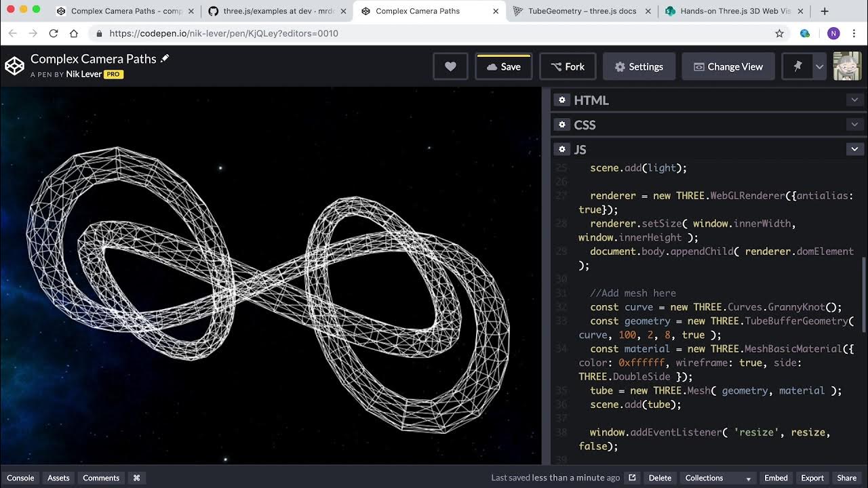The height and width of the screenshot is (488, 868).
Task: Click the Complex Camera Paths pen title
Action: (x=94, y=59)
